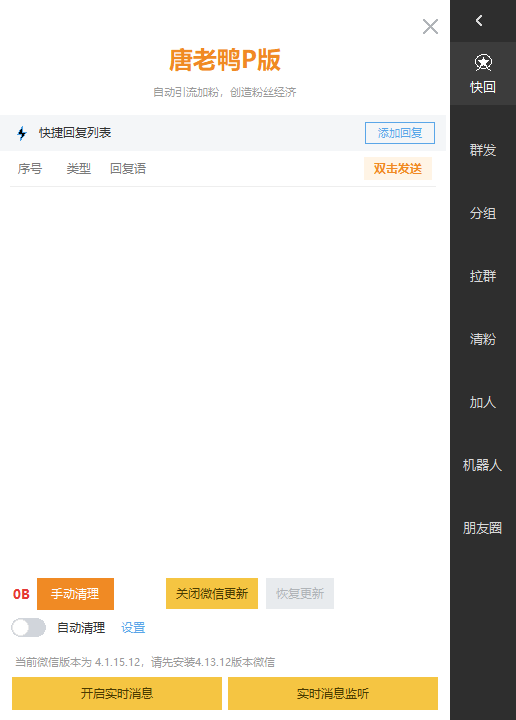
Task: Open the 分组 sidebar tab
Action: tap(483, 213)
